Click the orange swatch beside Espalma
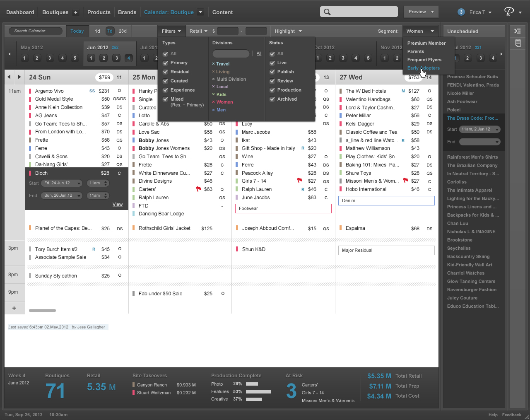This screenshot has height=420, width=530. pyautogui.click(x=341, y=228)
